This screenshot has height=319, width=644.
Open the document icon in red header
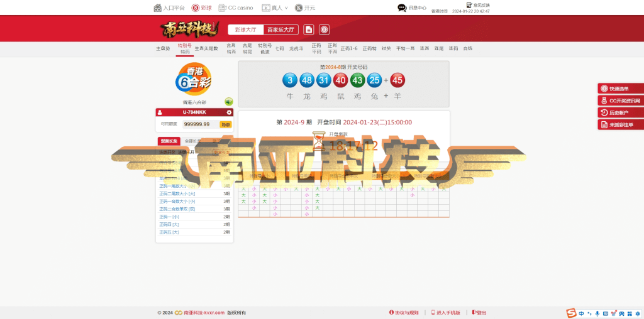point(308,30)
